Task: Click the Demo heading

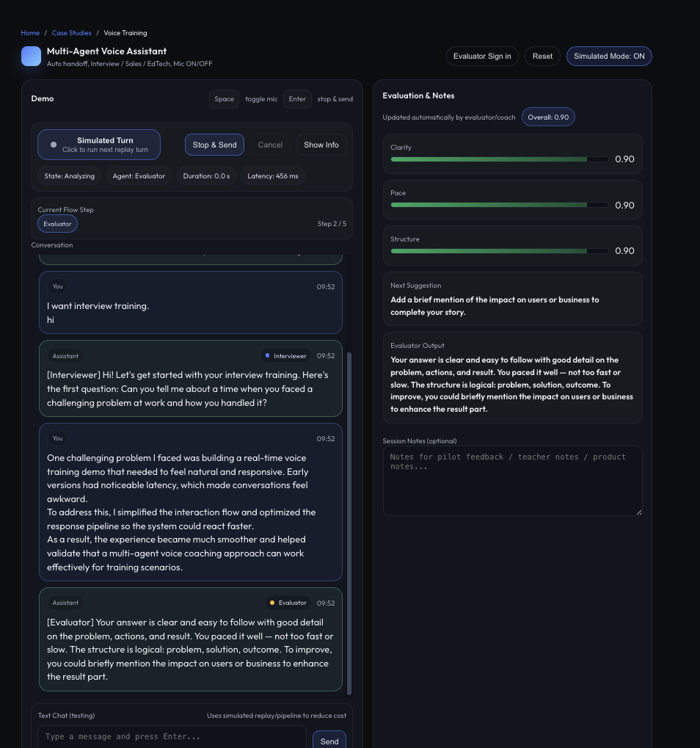Action: point(43,98)
